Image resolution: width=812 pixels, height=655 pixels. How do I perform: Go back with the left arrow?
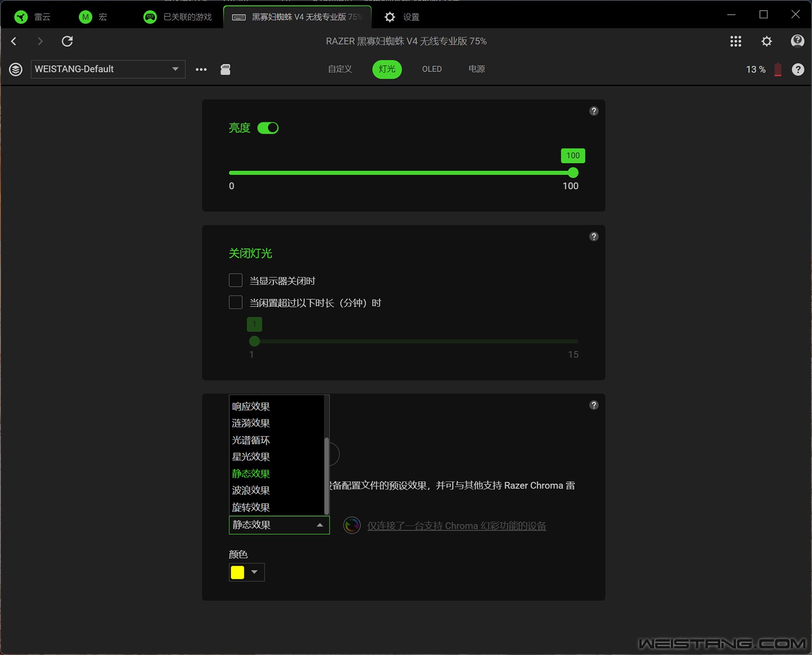click(14, 42)
